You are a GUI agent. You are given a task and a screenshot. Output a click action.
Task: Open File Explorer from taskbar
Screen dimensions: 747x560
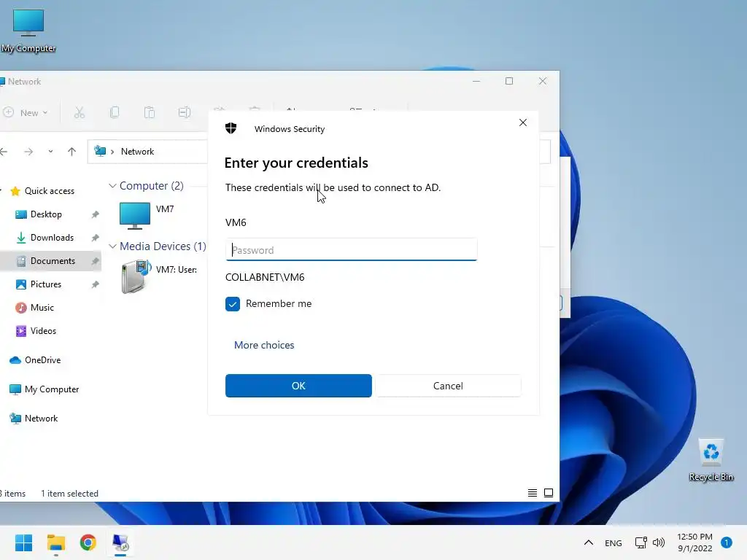(55, 542)
